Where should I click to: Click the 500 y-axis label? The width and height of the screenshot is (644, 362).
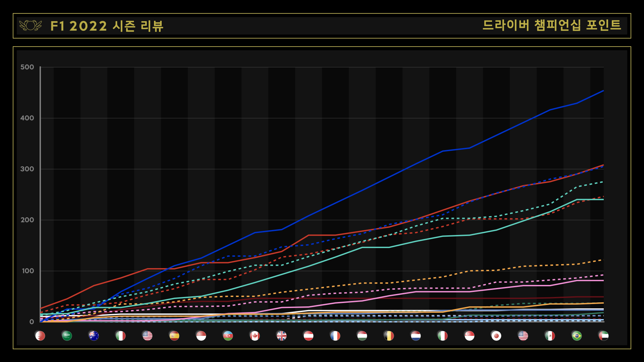tap(27, 67)
